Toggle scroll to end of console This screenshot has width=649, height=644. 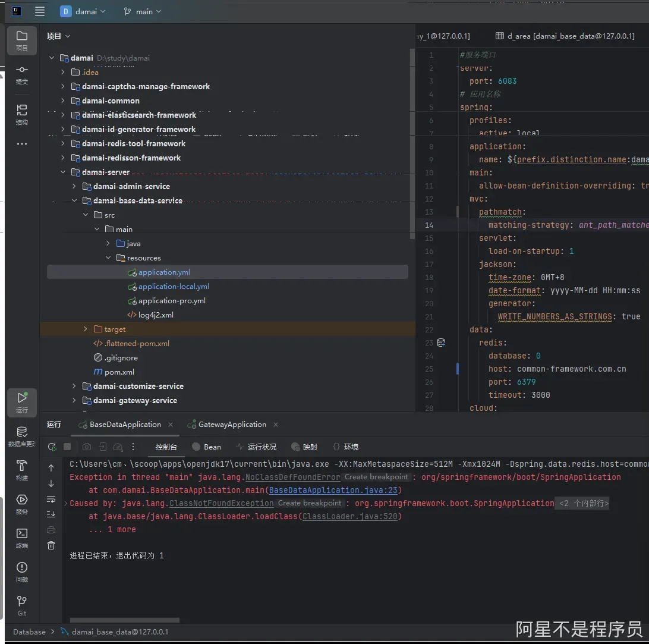pyautogui.click(x=51, y=514)
